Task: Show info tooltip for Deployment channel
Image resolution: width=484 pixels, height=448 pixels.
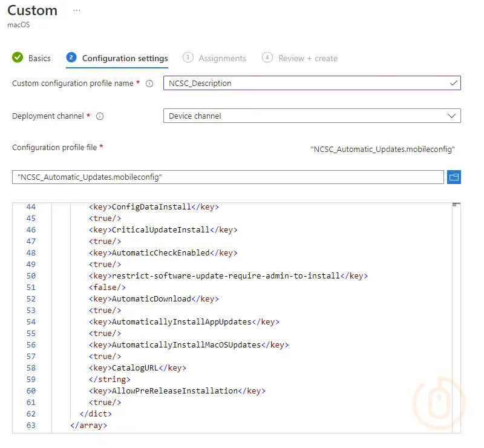Action: coord(100,116)
